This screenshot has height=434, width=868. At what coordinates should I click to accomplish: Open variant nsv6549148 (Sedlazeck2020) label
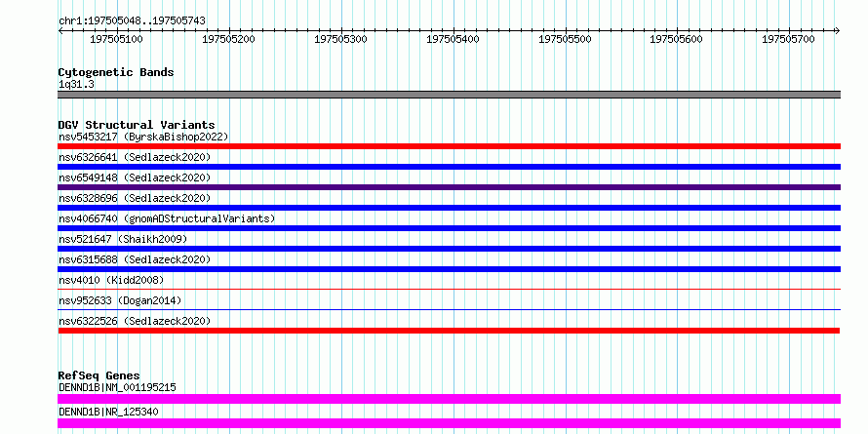135,178
